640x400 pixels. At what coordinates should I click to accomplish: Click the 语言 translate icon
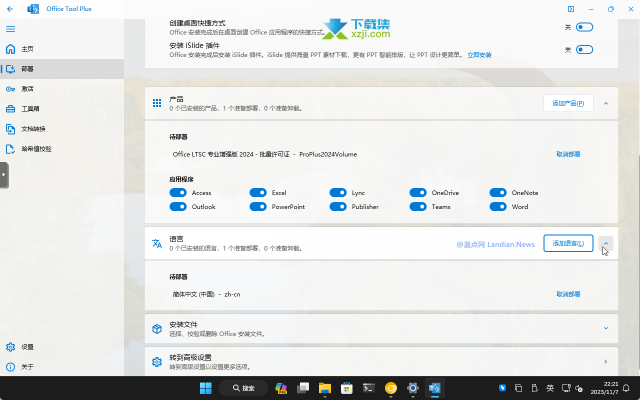pyautogui.click(x=157, y=243)
